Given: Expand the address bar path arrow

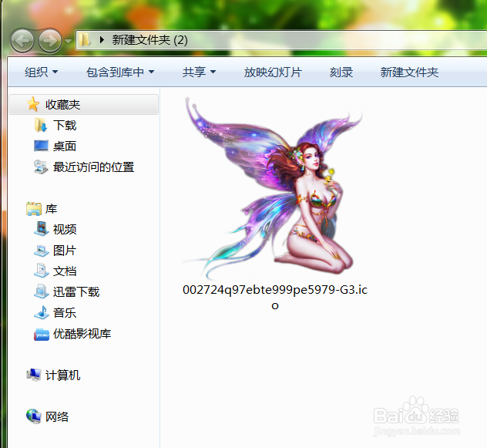Looking at the screenshot, I should coord(102,40).
